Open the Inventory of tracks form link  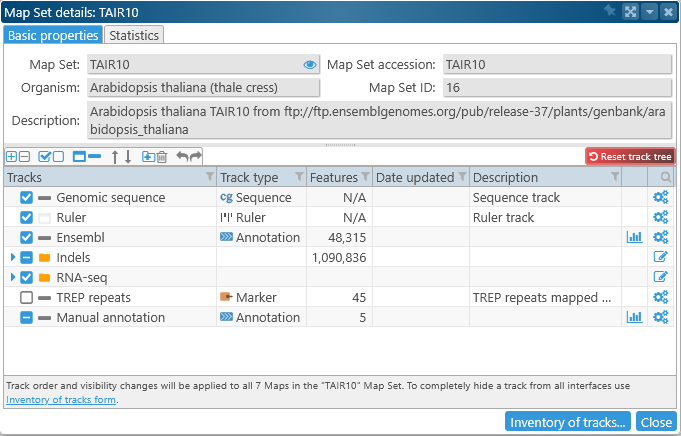coord(60,400)
